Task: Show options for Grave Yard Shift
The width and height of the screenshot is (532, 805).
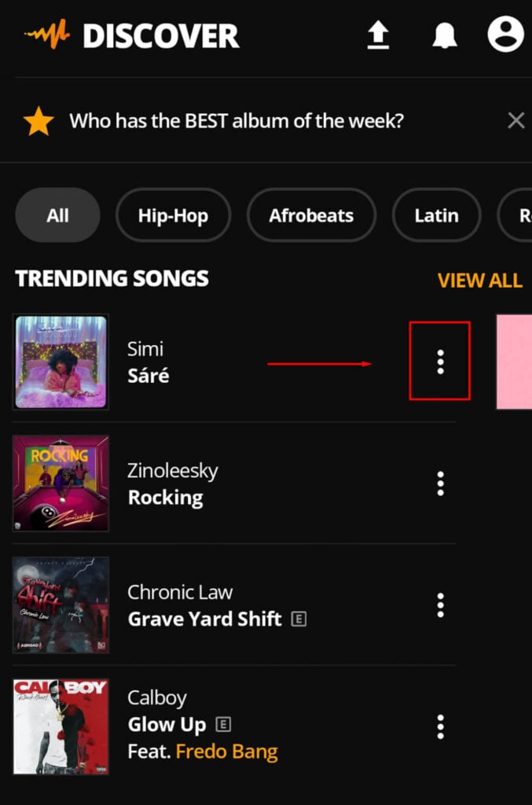Action: pyautogui.click(x=440, y=605)
